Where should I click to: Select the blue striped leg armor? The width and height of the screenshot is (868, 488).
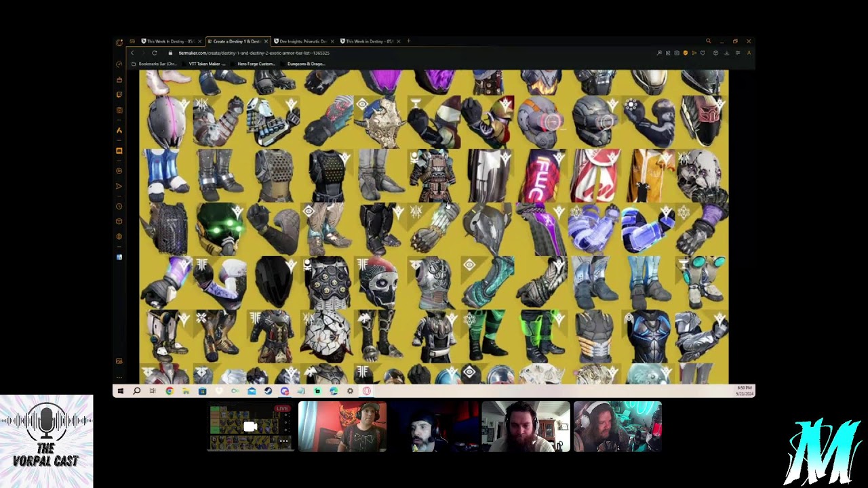click(x=166, y=176)
